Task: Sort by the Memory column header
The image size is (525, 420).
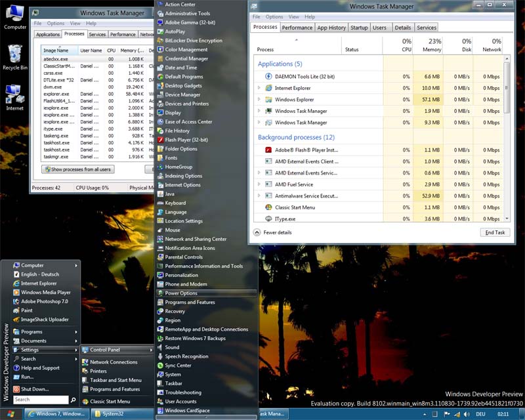Action: pos(429,45)
